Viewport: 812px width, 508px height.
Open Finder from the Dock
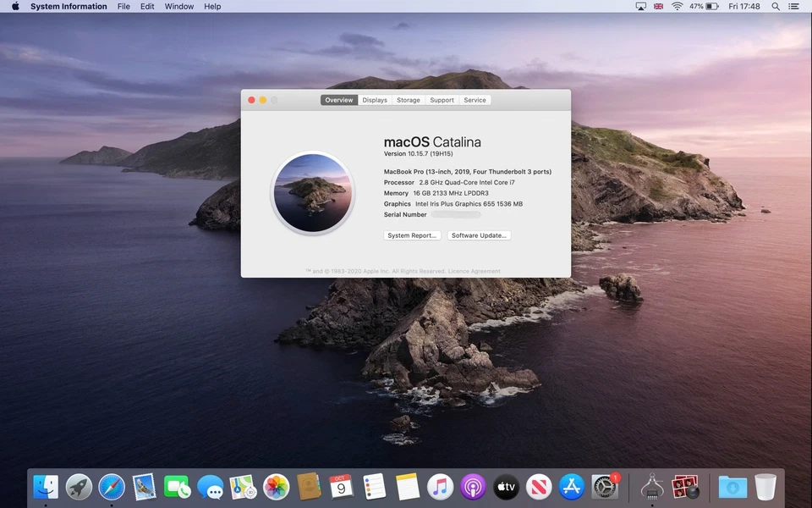coord(46,488)
